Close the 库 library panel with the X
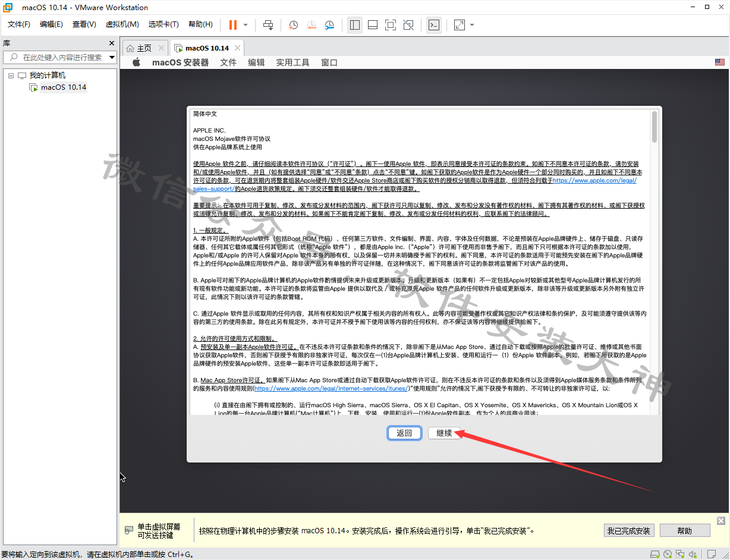730x560 pixels. point(112,43)
